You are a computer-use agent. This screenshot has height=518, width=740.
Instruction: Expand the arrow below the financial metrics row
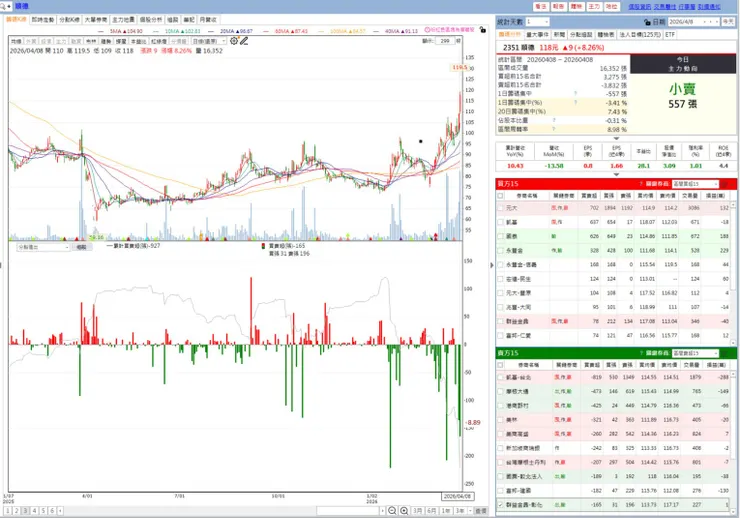(x=616, y=175)
